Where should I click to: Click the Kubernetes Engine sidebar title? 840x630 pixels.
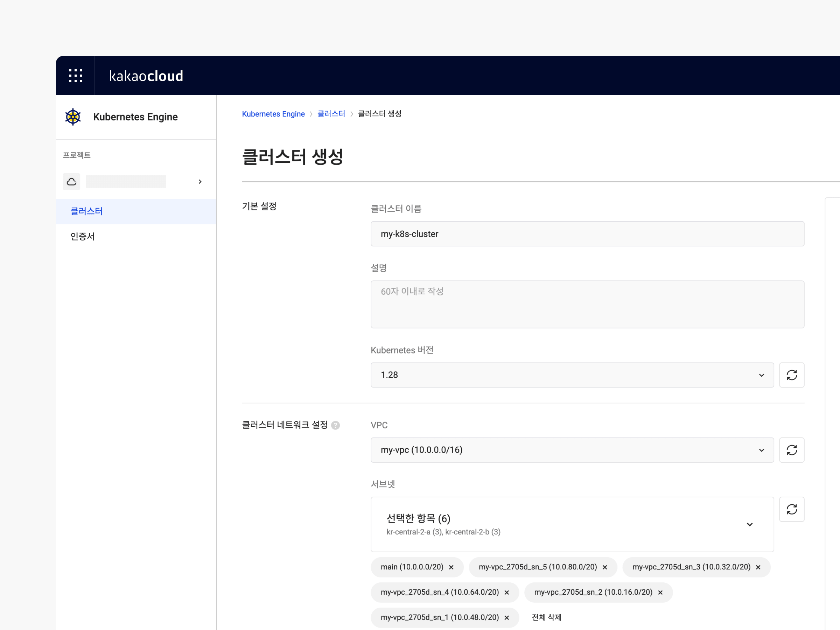tap(135, 117)
